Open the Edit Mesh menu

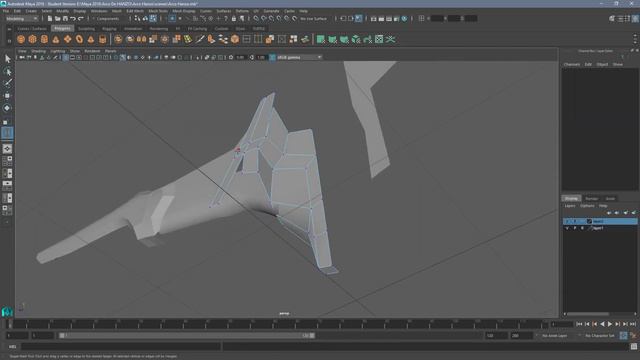[135, 11]
